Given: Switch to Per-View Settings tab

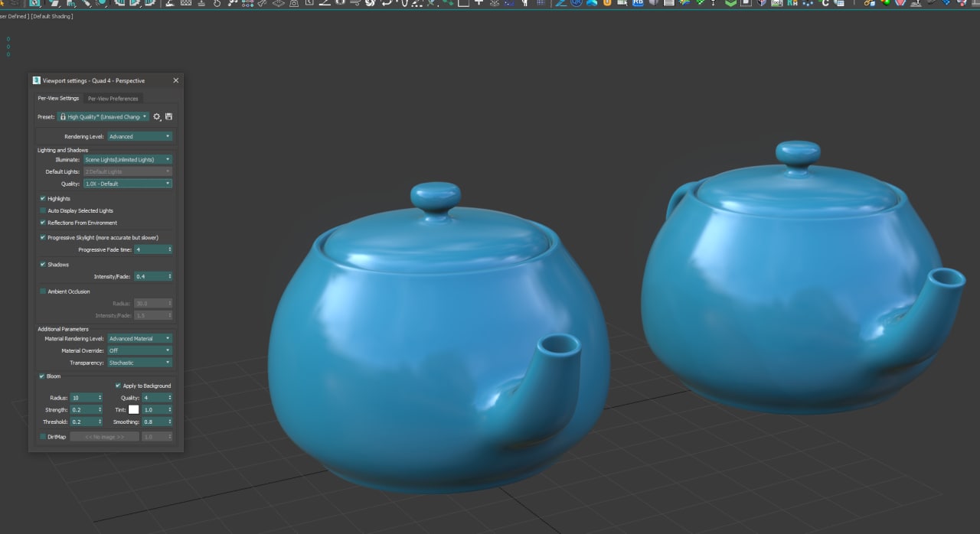Looking at the screenshot, I should 58,98.
